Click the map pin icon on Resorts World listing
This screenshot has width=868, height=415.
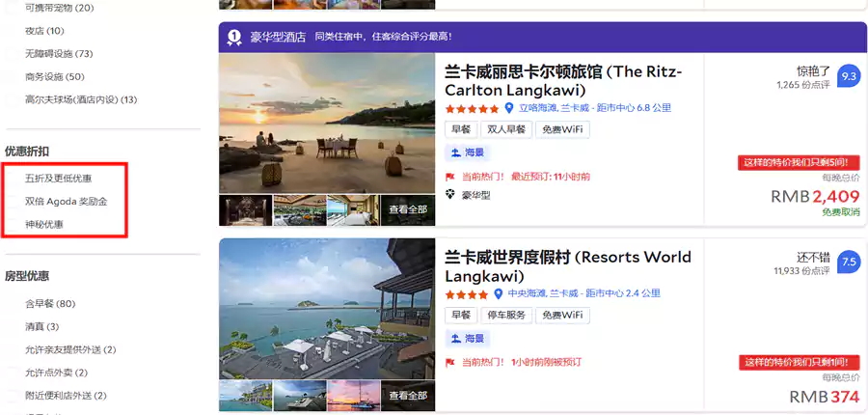[499, 294]
